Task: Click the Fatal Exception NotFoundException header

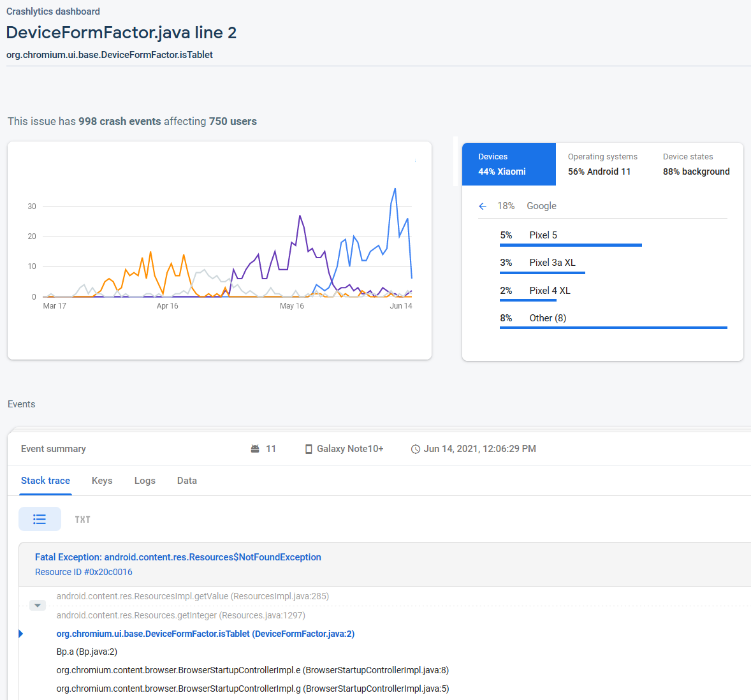Action: pos(178,557)
